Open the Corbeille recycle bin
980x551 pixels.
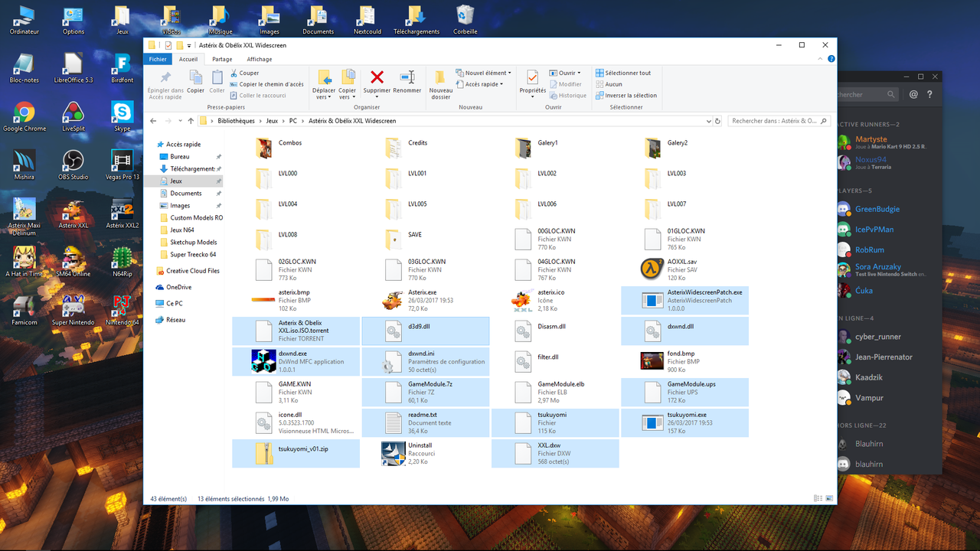click(465, 20)
